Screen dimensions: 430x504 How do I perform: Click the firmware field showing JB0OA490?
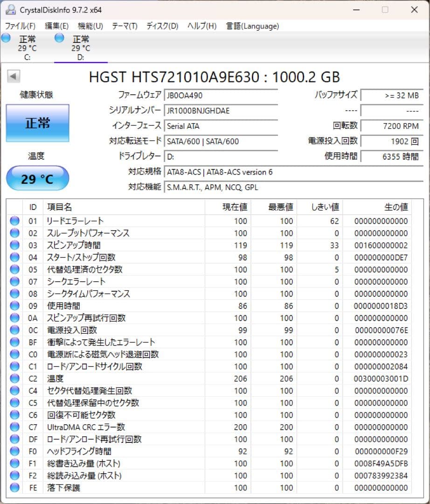pyautogui.click(x=219, y=96)
